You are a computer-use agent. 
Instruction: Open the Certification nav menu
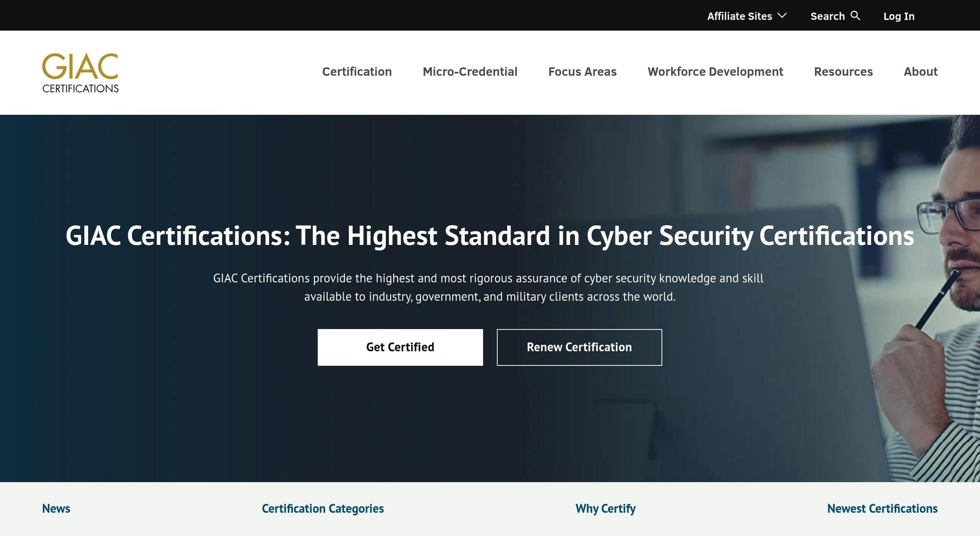pyautogui.click(x=357, y=72)
